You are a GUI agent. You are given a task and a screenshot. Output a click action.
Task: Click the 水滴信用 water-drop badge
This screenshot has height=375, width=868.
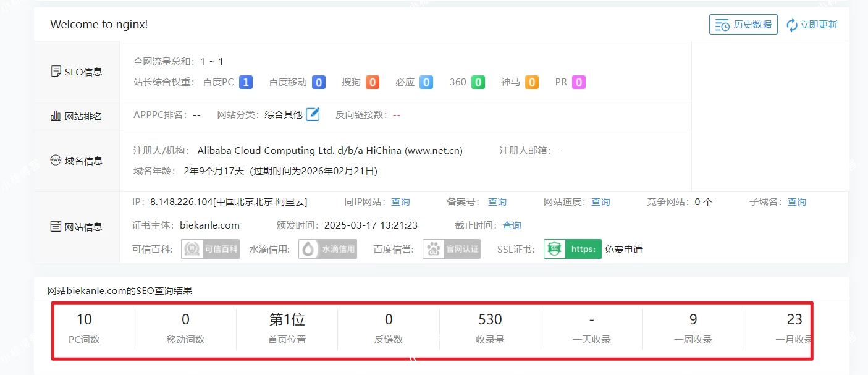(x=327, y=249)
